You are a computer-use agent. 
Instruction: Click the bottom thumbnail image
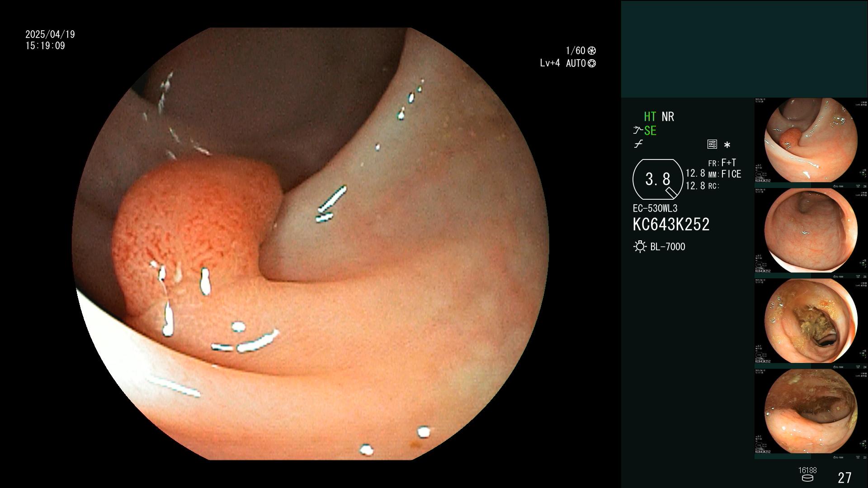[811, 412]
